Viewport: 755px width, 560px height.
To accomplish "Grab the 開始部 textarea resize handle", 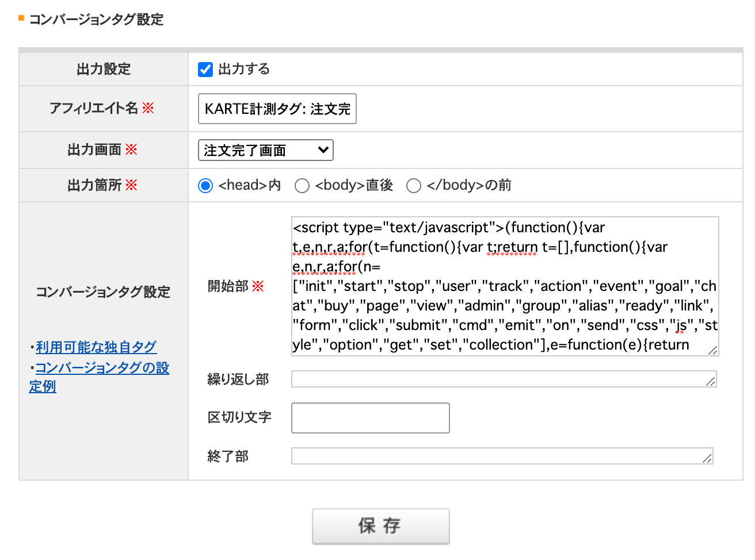I will [x=713, y=350].
